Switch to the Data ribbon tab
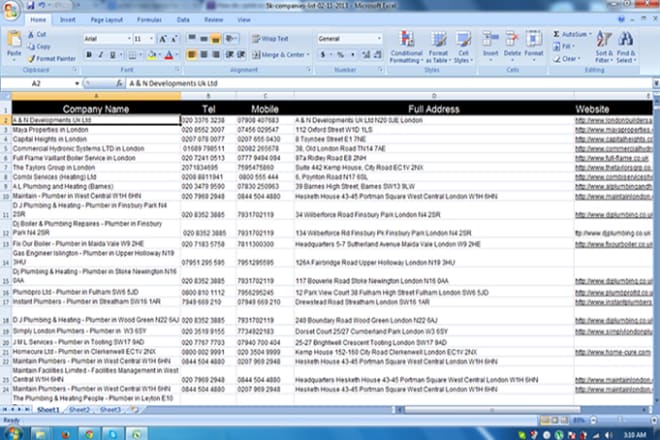The width and height of the screenshot is (660, 440). click(183, 20)
